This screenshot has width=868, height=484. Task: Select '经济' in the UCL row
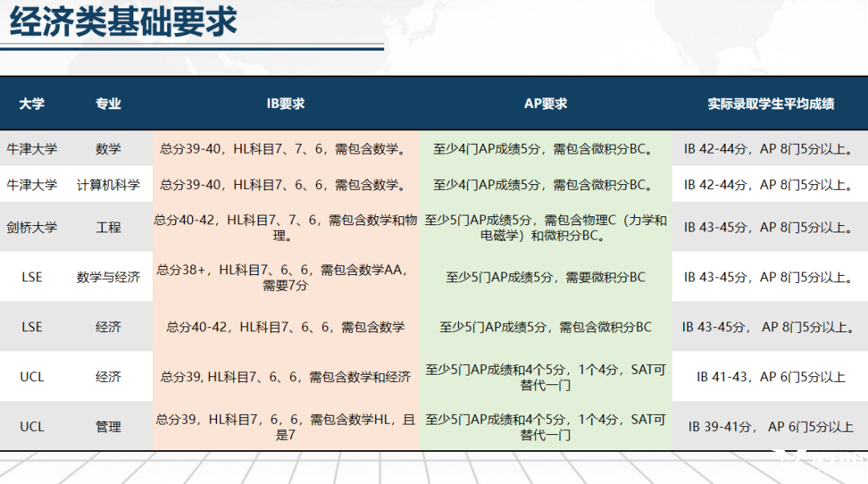108,376
